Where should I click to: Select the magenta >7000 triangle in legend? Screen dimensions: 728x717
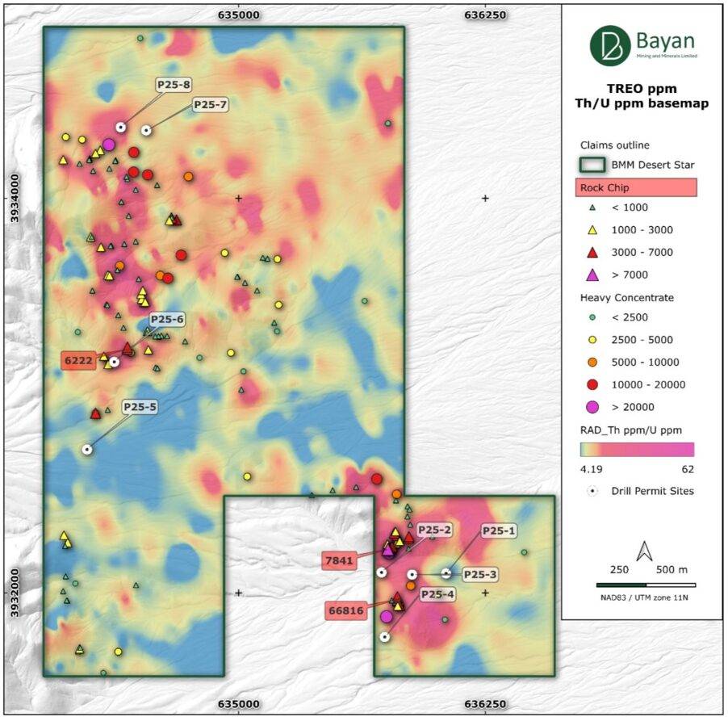[591, 275]
